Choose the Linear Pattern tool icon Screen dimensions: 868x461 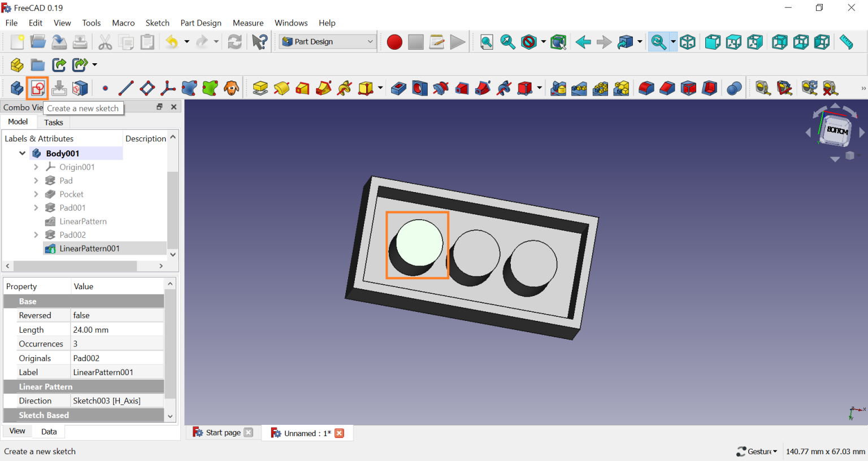click(579, 88)
